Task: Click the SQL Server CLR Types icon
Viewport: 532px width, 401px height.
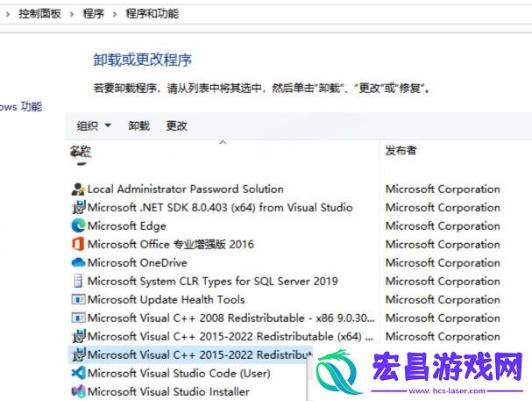Action: [78, 281]
